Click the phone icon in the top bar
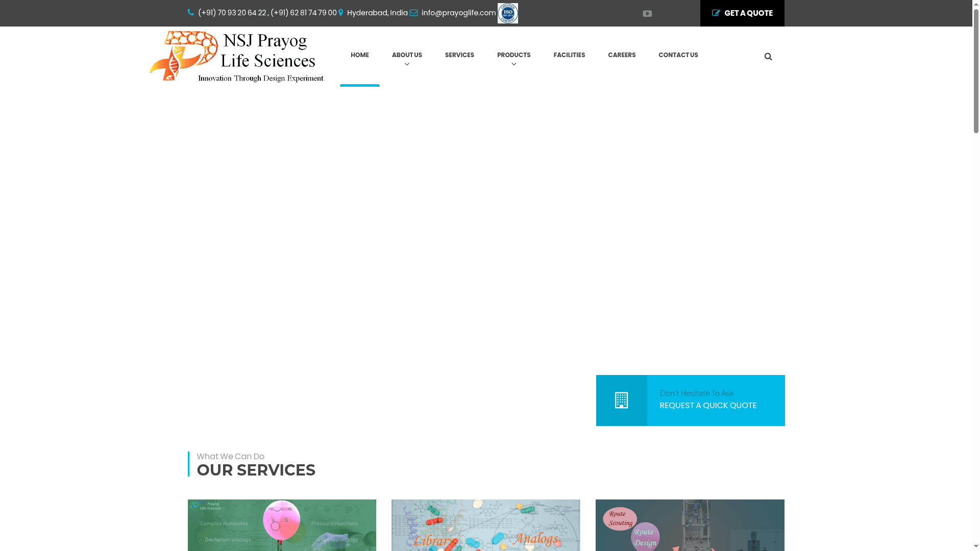Image resolution: width=980 pixels, height=551 pixels. [x=190, y=12]
